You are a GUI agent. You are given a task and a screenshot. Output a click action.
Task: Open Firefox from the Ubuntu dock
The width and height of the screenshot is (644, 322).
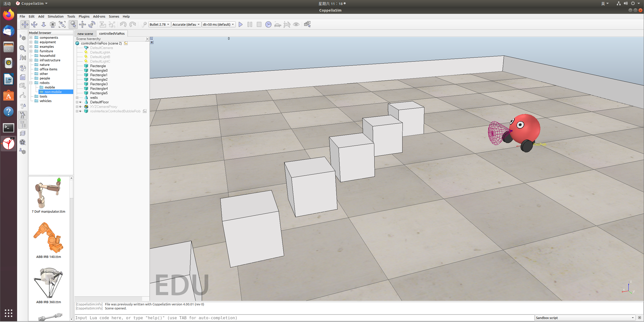click(9, 15)
